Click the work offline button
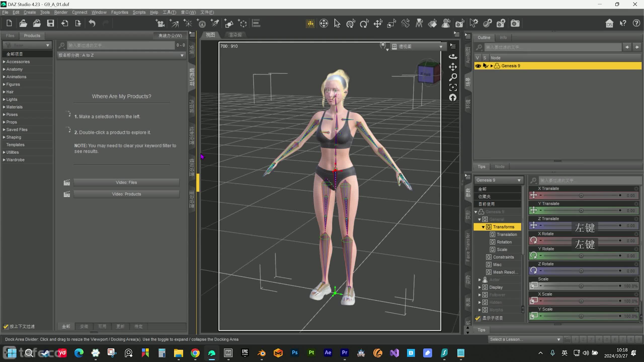The width and height of the screenshot is (644, 362). (x=170, y=35)
